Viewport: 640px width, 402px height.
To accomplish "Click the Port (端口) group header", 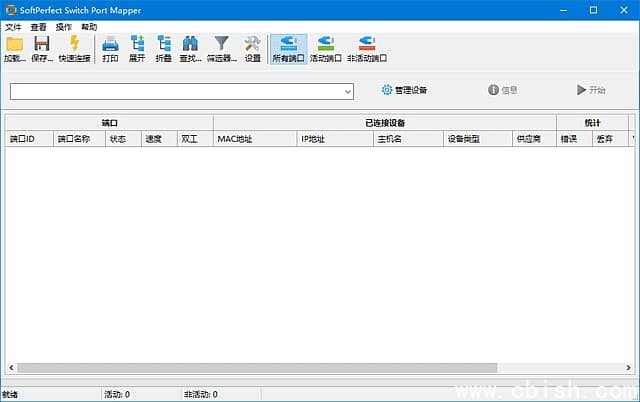I will [109, 123].
